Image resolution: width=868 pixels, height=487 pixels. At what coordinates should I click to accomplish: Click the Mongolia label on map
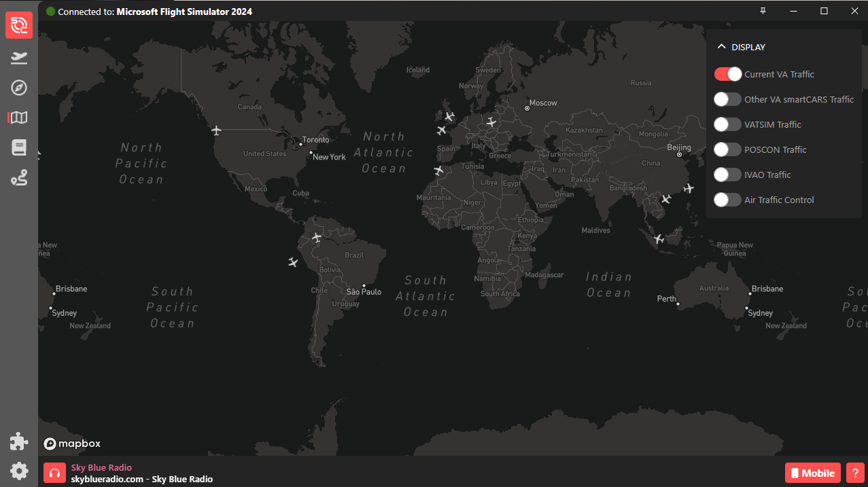653,134
